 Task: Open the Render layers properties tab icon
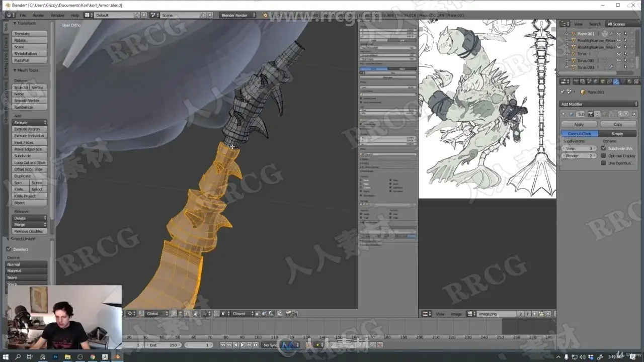tap(583, 81)
